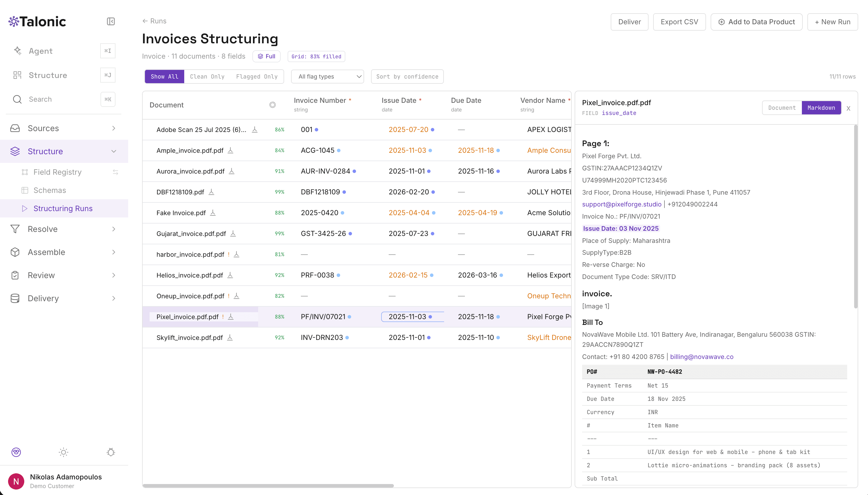Click the Review clipboard icon

[x=15, y=276]
